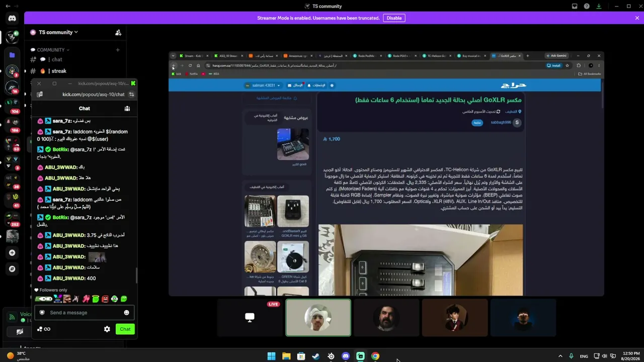This screenshot has width=644, height=362.
Task: Open the IKEA bookmark
Action: coord(214,74)
